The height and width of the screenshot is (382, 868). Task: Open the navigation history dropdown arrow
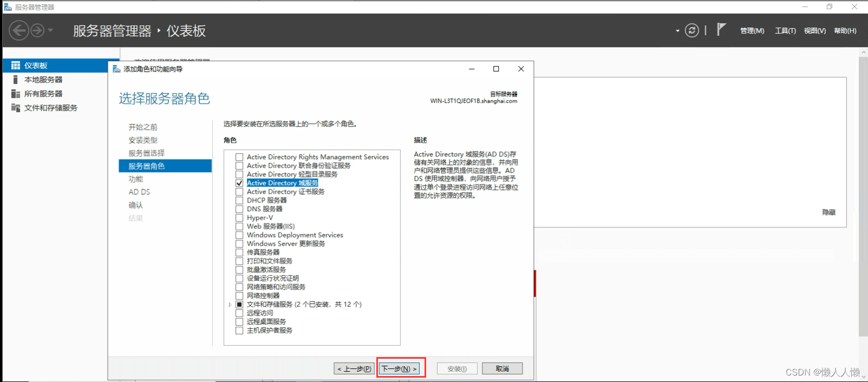tap(50, 30)
